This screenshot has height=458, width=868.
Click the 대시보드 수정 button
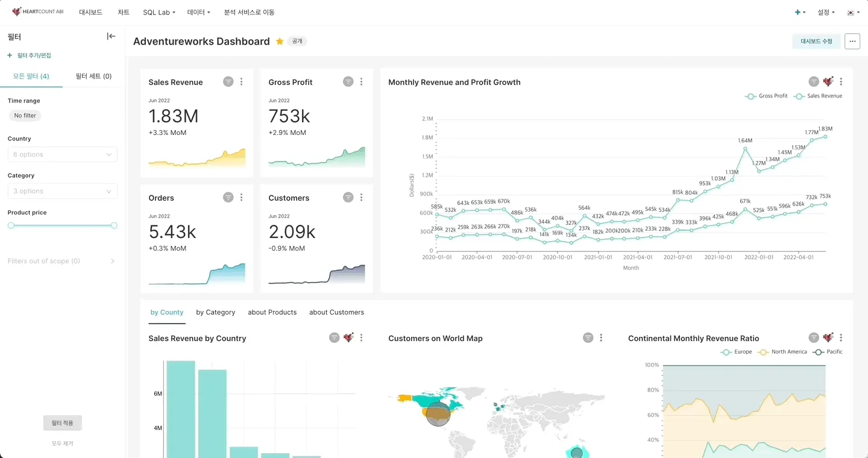816,41
